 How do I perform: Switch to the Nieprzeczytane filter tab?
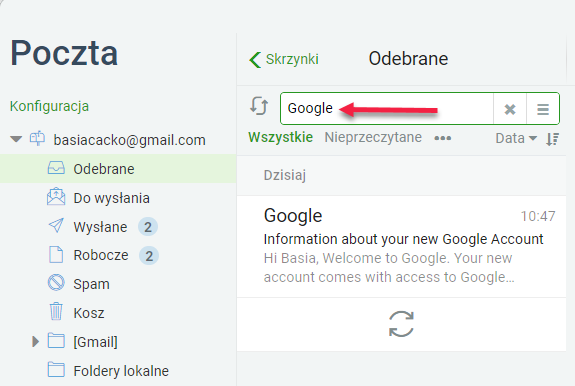coord(373,137)
